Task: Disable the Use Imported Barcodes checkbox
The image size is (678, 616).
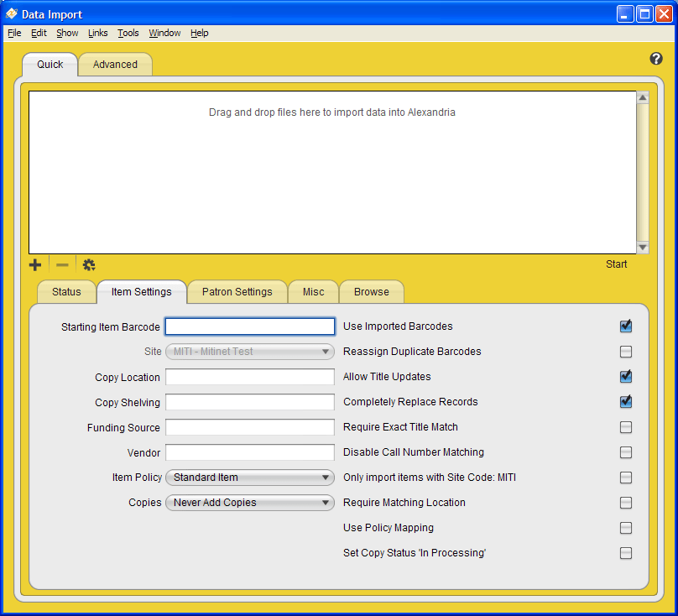Action: [x=626, y=326]
